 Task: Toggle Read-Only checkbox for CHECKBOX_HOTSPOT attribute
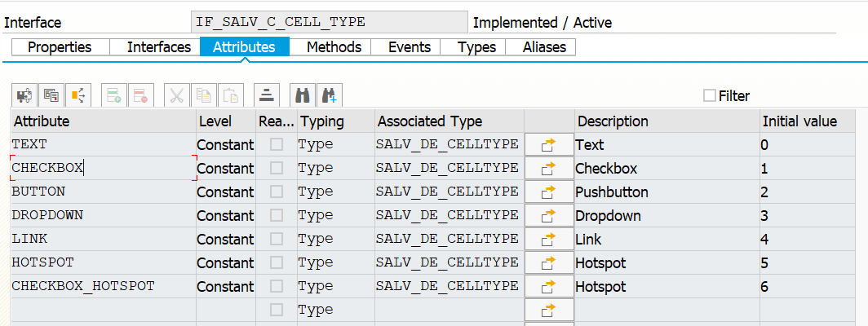pos(277,287)
